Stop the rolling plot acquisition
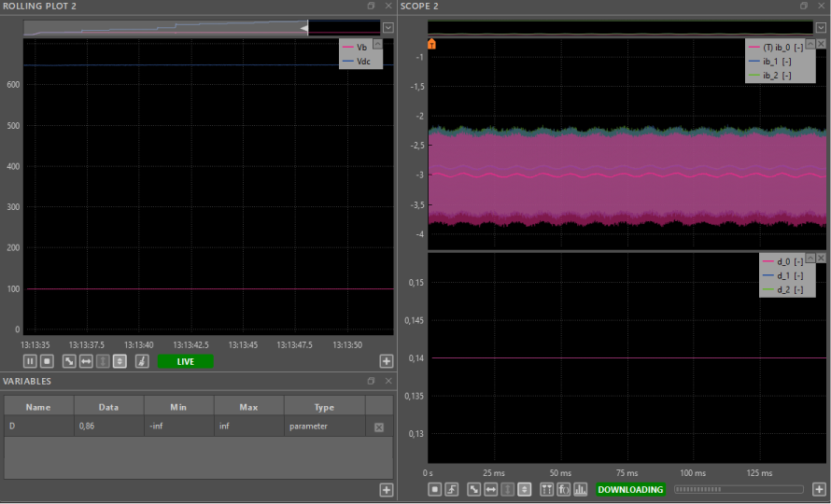This screenshot has height=504, width=831. 47,361
